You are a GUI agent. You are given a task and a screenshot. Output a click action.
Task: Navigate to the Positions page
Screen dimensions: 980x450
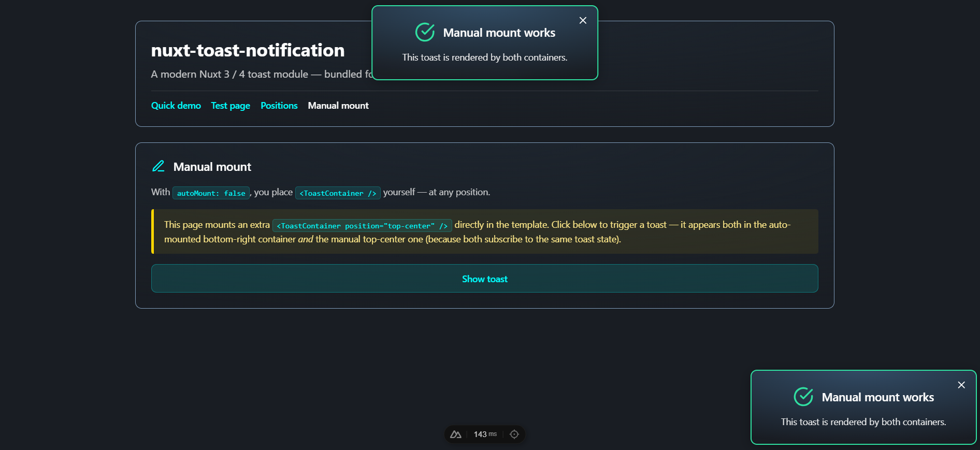click(279, 106)
